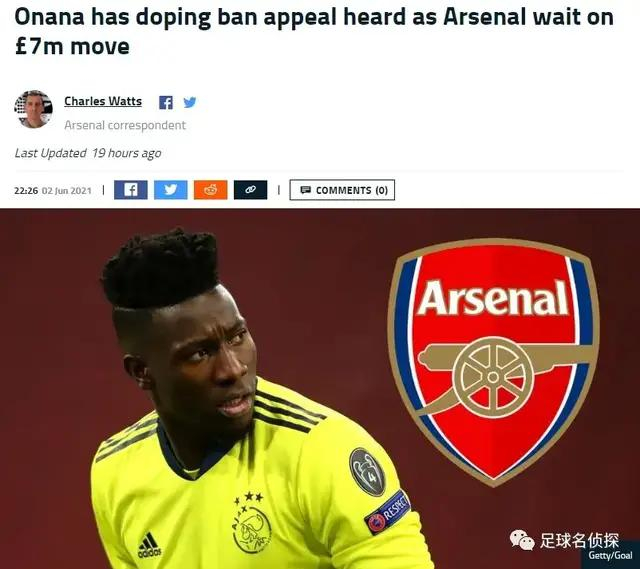640x569 pixels.
Task: Share article via blue Facebook button
Action: pos(131,190)
